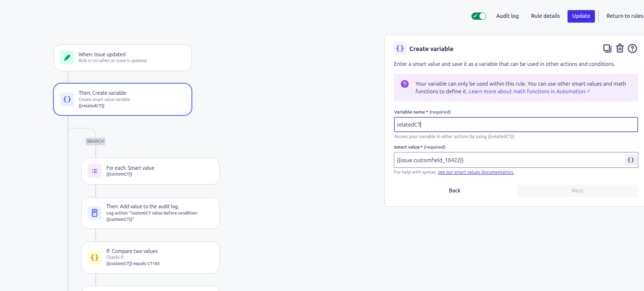
Task: Toggle the rule enabled switch
Action: (479, 16)
